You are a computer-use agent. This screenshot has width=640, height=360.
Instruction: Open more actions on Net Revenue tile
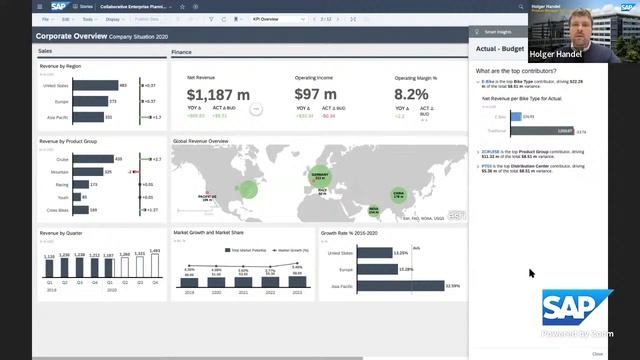tap(256, 109)
